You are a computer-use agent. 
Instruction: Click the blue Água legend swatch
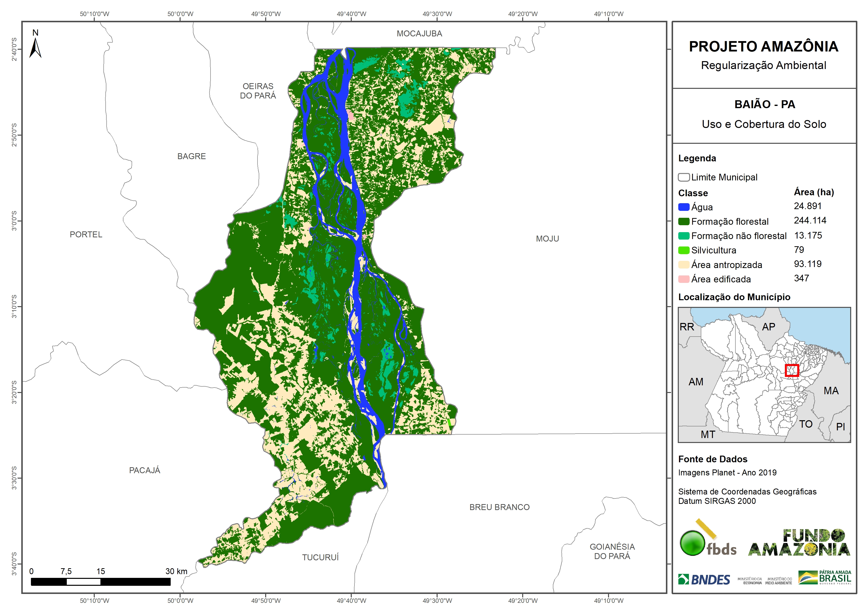click(x=683, y=207)
